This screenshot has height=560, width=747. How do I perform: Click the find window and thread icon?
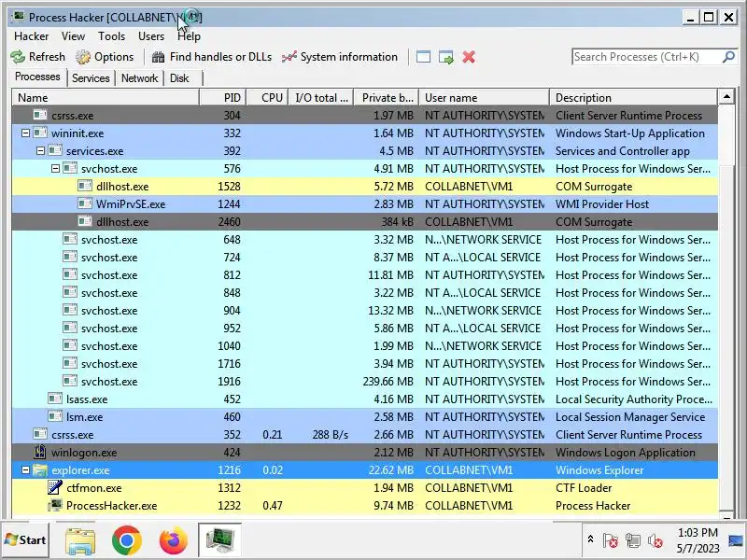pyautogui.click(x=446, y=57)
